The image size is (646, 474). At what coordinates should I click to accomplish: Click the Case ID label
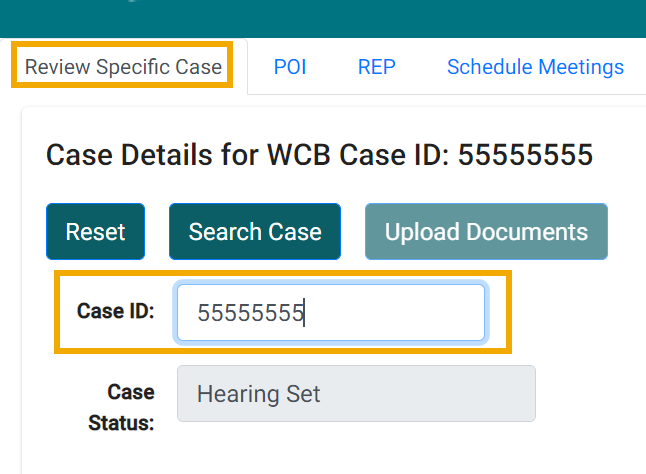tap(115, 311)
